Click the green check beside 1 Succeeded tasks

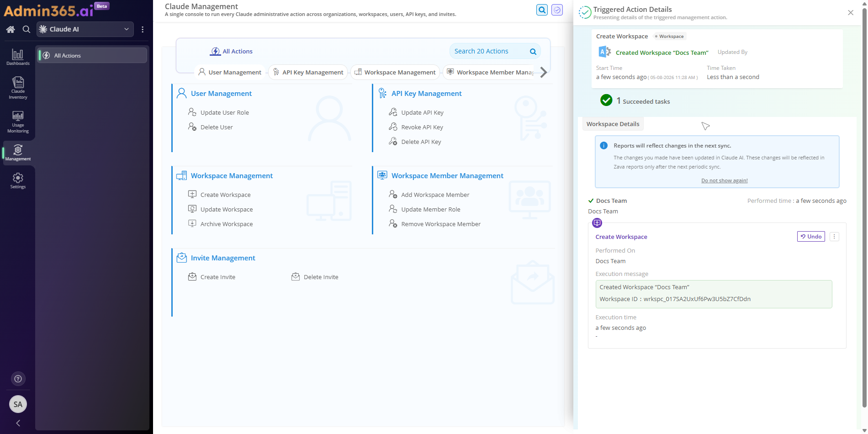pyautogui.click(x=606, y=100)
